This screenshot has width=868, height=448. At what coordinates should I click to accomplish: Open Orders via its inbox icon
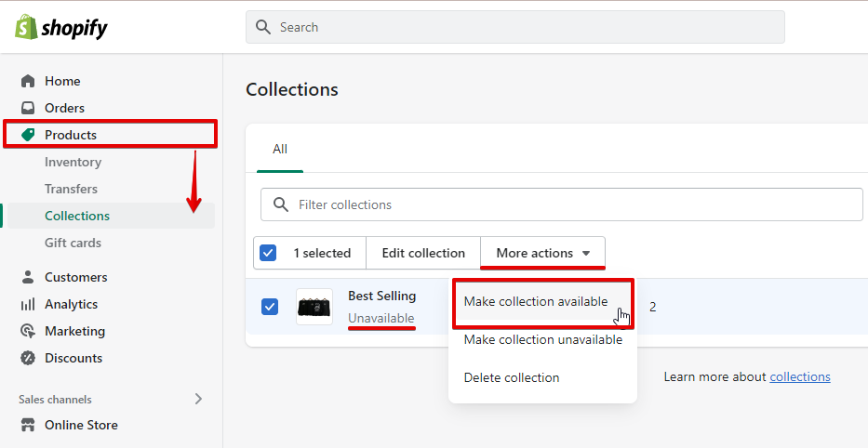pyautogui.click(x=28, y=108)
